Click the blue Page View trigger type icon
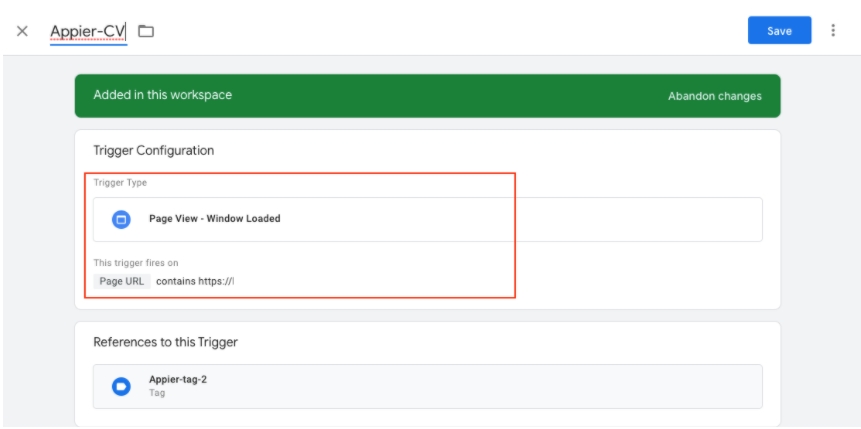Viewport: 861px width, 429px height. pos(121,219)
